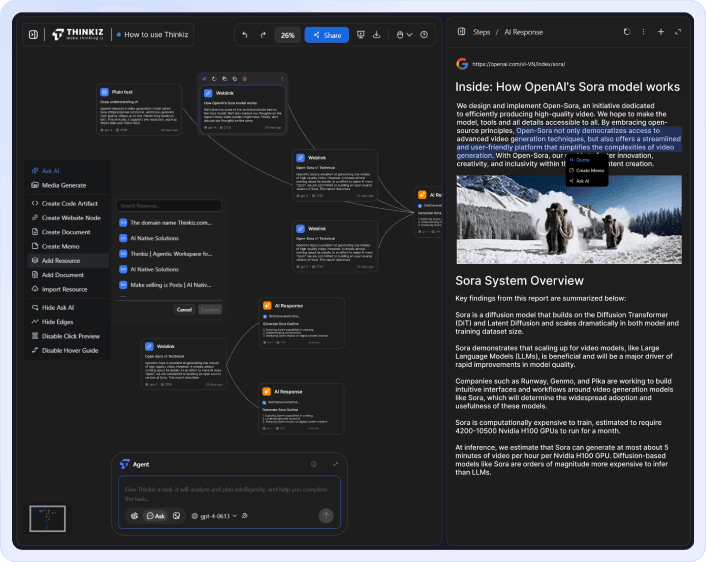Open the 26% zoom level control
This screenshot has height=562, width=706.
coord(288,35)
